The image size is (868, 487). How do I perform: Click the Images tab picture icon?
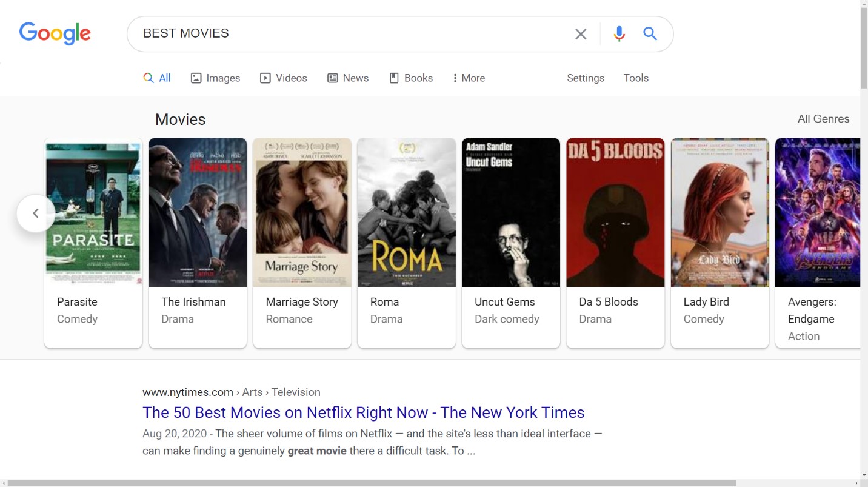[196, 78]
